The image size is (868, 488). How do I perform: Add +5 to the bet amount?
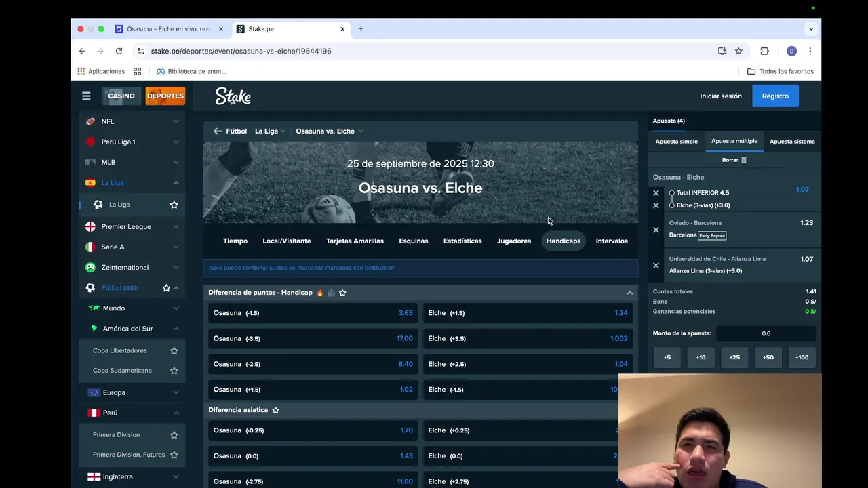point(667,357)
